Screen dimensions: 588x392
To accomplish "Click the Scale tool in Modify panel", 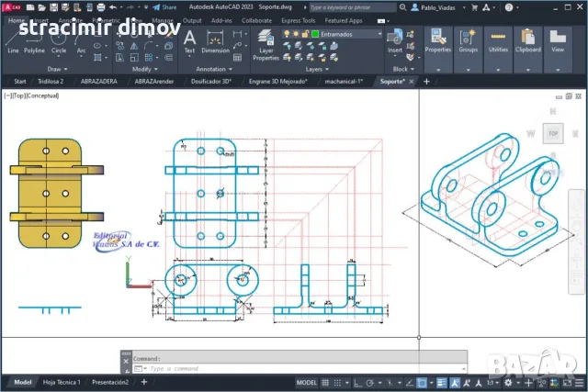I will click(x=134, y=57).
